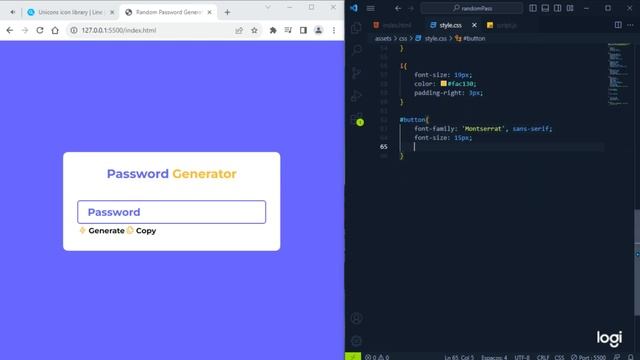Click the Ln 65 cursor position indicator

coord(459,357)
